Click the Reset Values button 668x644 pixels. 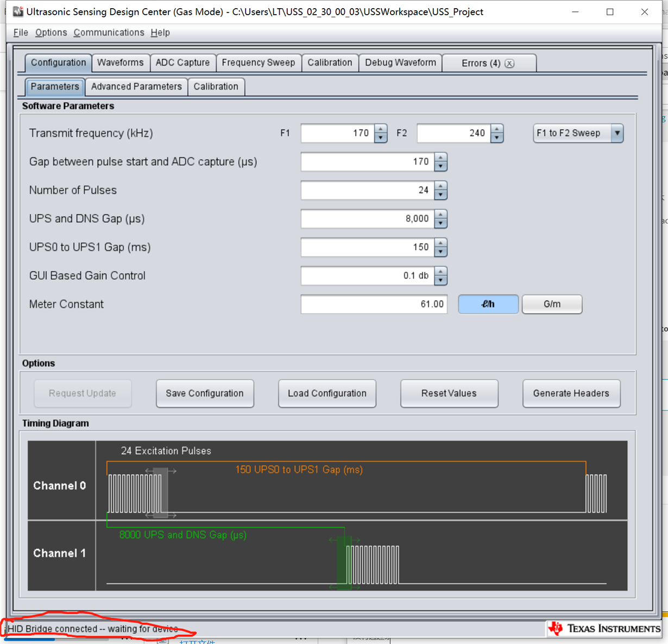(449, 393)
